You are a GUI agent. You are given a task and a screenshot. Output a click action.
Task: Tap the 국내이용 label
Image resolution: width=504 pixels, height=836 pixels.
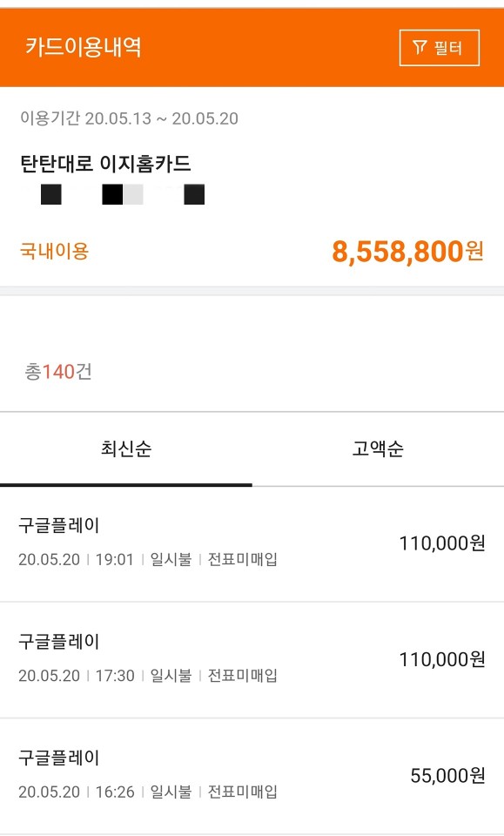54,251
